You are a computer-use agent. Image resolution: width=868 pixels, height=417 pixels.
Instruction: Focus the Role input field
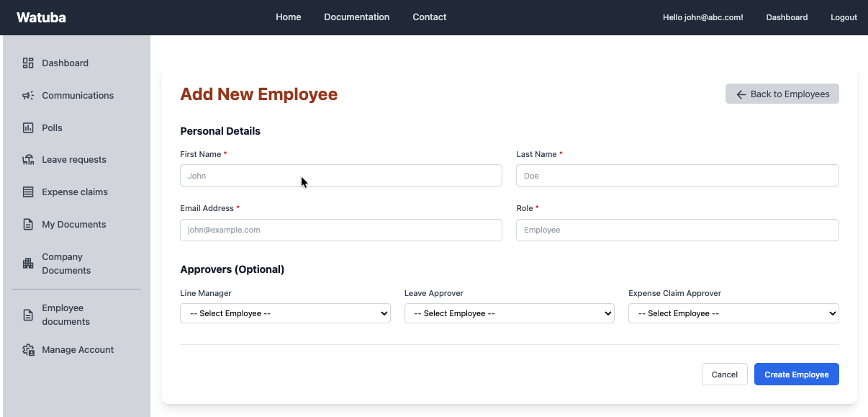click(x=677, y=230)
